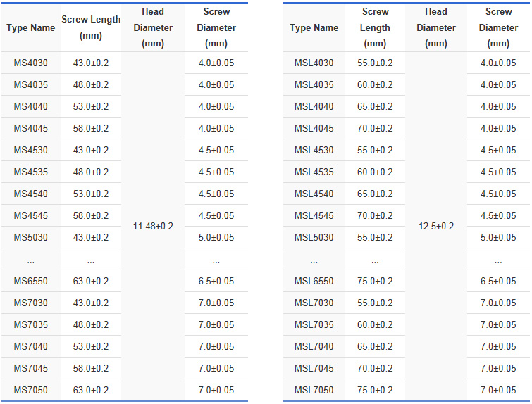
Task: Click MSL7050 in the right table
Action: [314, 390]
